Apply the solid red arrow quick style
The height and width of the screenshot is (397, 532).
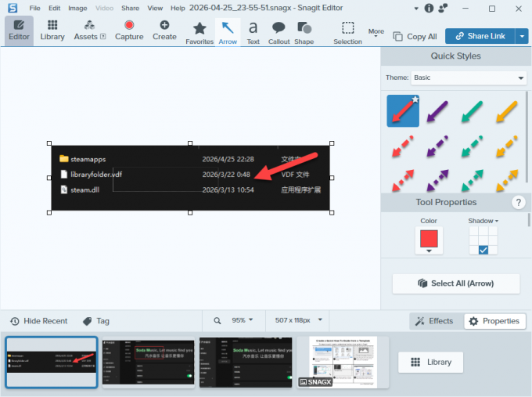[403, 111]
